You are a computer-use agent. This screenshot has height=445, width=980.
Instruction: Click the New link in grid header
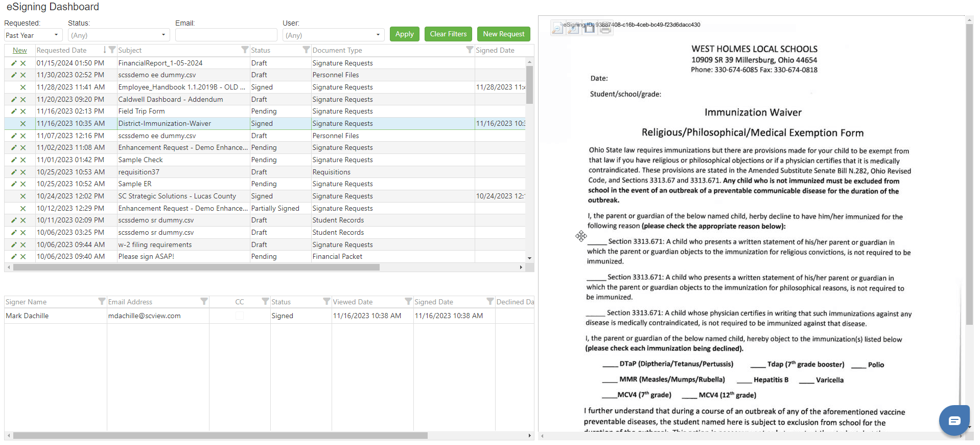point(20,50)
